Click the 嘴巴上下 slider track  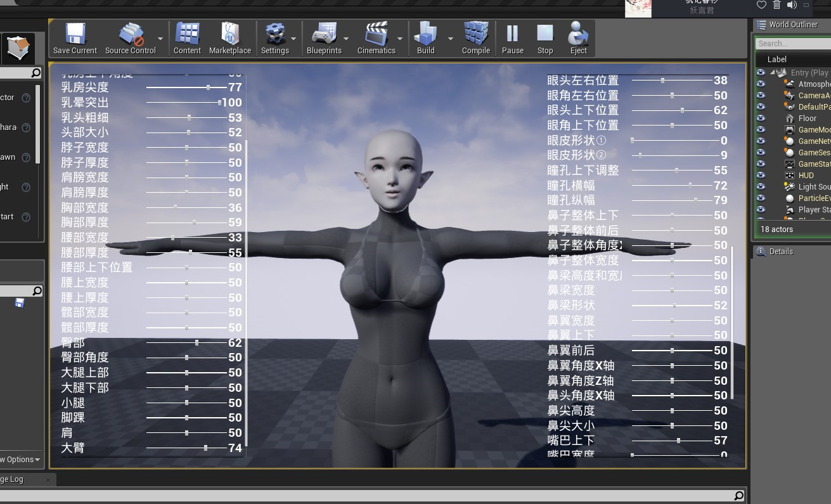672,441
